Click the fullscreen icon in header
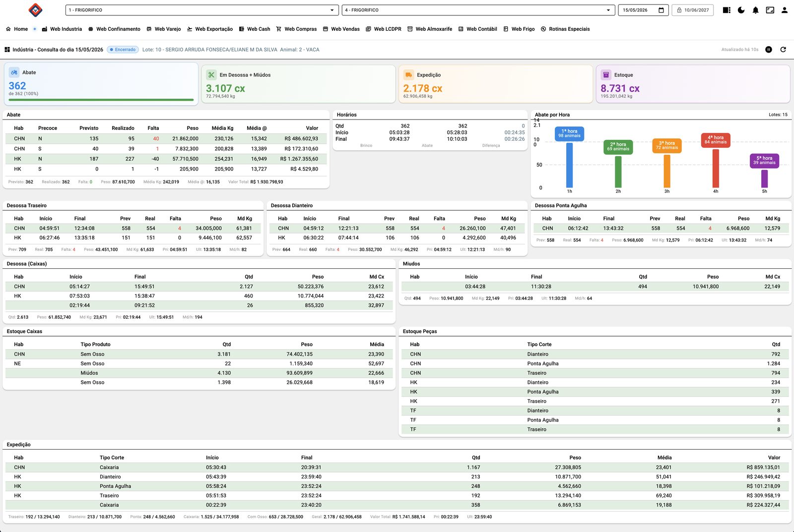Image resolution: width=794 pixels, height=532 pixels. point(770,10)
